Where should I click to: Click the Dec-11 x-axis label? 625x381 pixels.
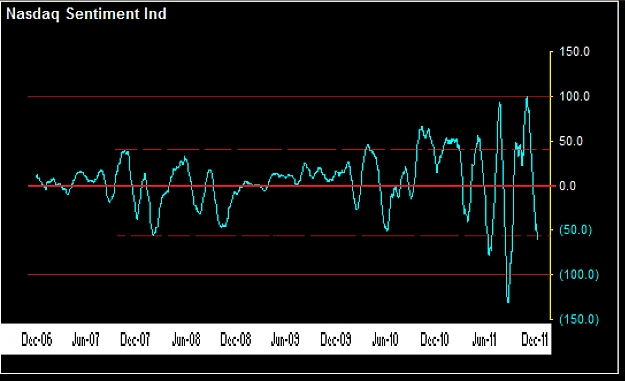pos(535,340)
